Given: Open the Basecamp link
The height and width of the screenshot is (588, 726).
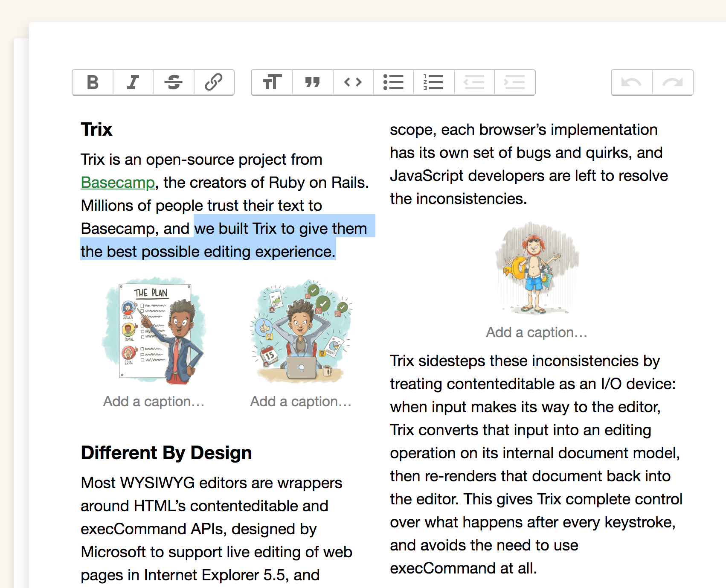Looking at the screenshot, I should click(x=118, y=182).
